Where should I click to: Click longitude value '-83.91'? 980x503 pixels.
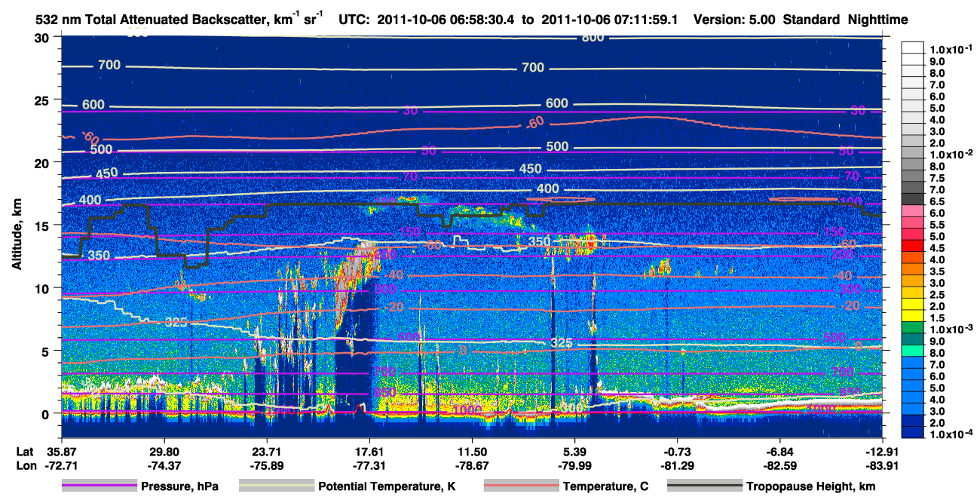pos(883,466)
